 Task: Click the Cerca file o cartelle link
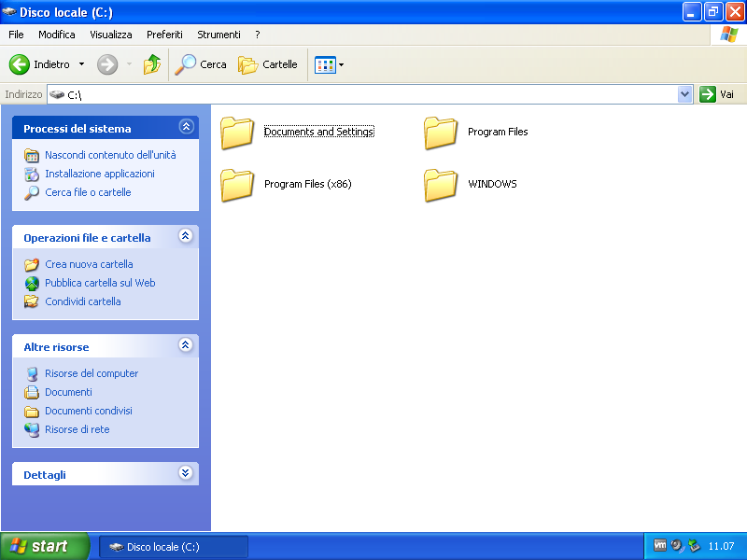(88, 192)
